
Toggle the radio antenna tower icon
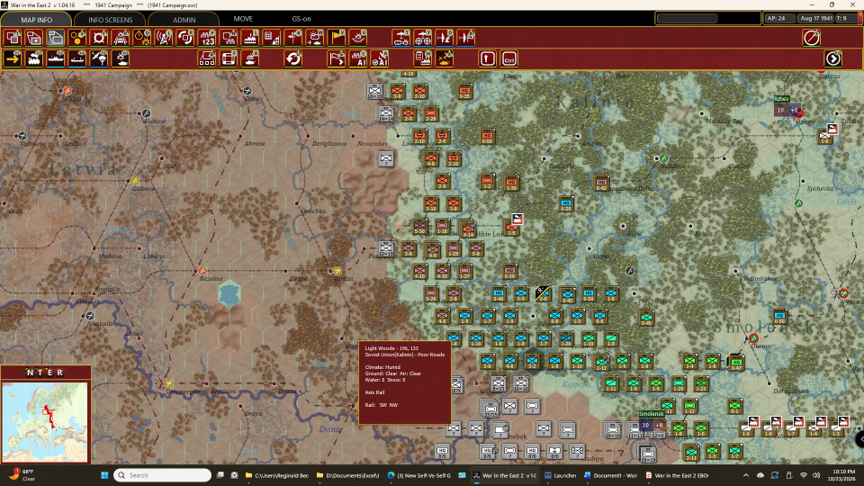click(164, 38)
